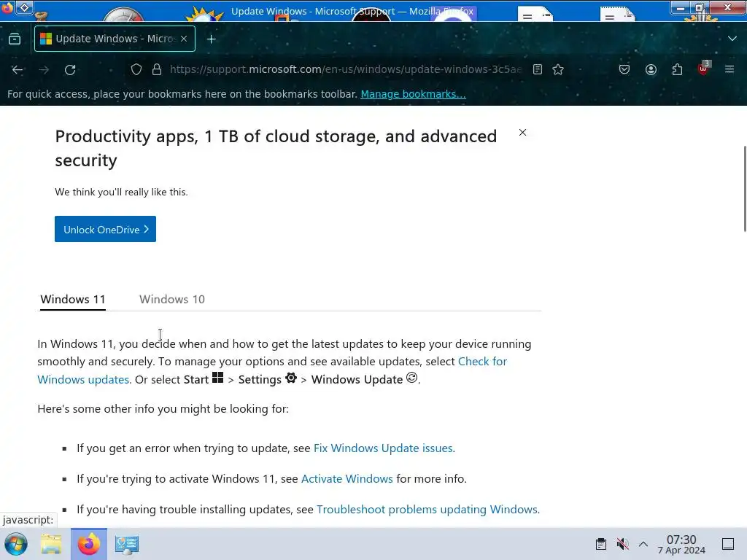The height and width of the screenshot is (560, 747).
Task: Go back with the back arrow
Action: pyautogui.click(x=18, y=69)
